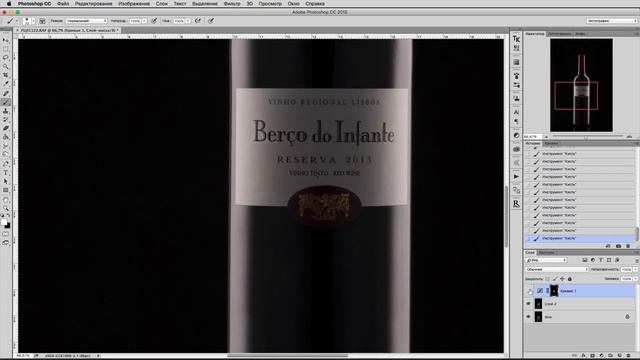Select the Crop tool
The width and height of the screenshot is (640, 360).
click(x=6, y=75)
